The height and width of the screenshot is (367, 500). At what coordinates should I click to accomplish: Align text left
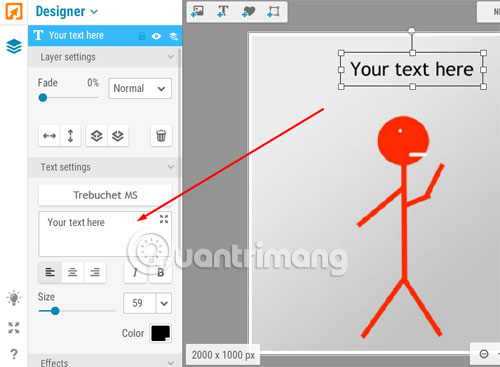50,272
